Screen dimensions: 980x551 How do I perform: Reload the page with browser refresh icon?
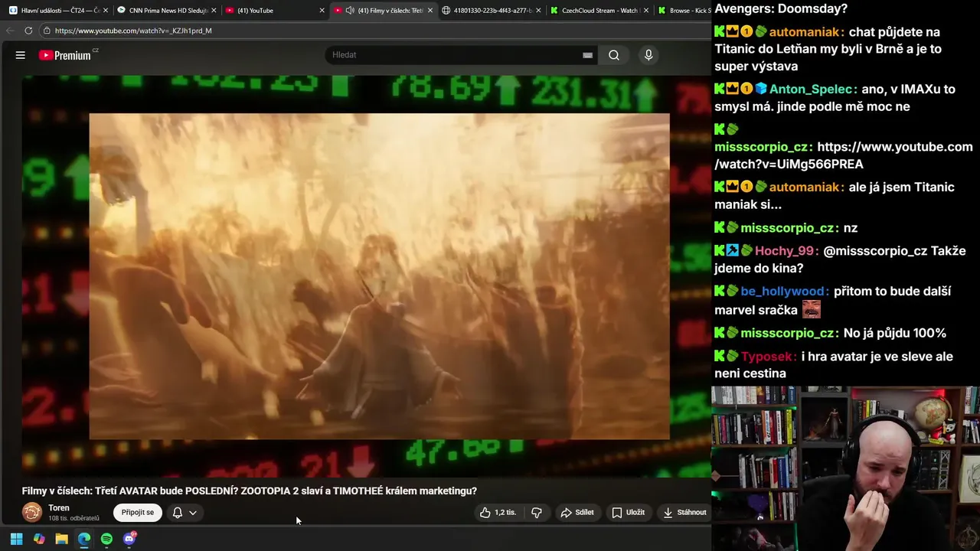pyautogui.click(x=28, y=31)
